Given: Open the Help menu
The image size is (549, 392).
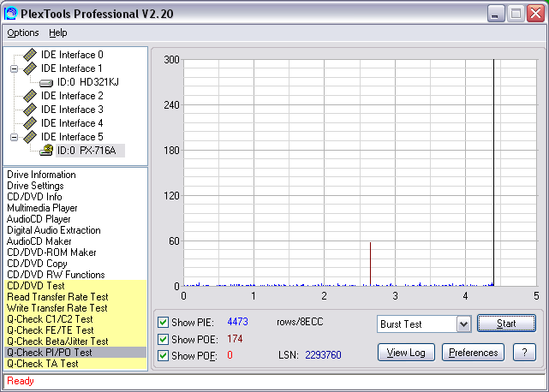Looking at the screenshot, I should pyautogui.click(x=57, y=33).
